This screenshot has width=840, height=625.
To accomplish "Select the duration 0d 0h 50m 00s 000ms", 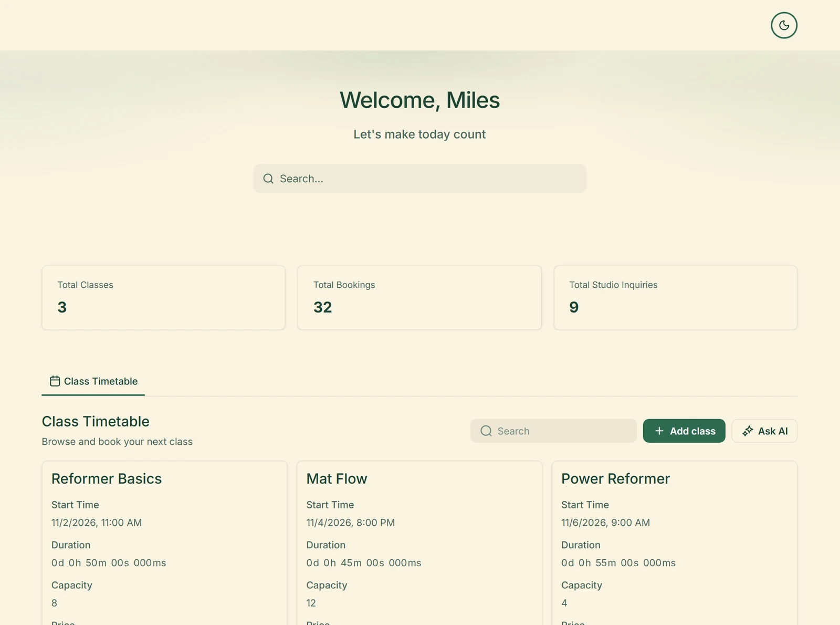I will 109,563.
